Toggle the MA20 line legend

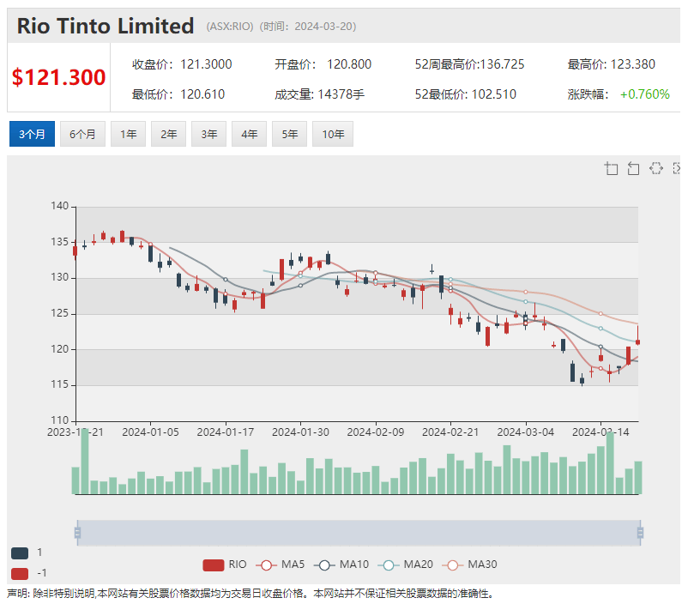(406, 565)
